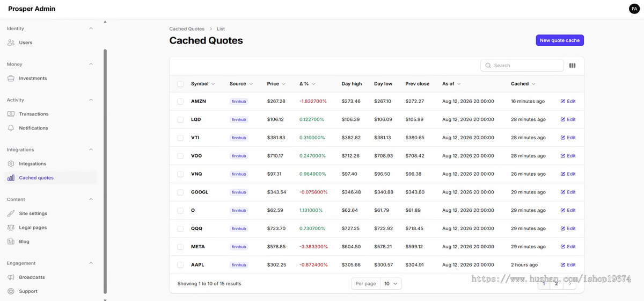Image resolution: width=644 pixels, height=301 pixels.
Task: Click the edit pencil icon for VTI
Action: 563,138
